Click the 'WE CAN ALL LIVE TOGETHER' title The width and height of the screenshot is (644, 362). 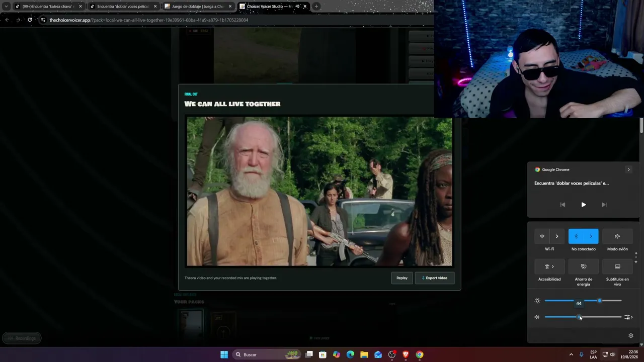[x=232, y=104]
